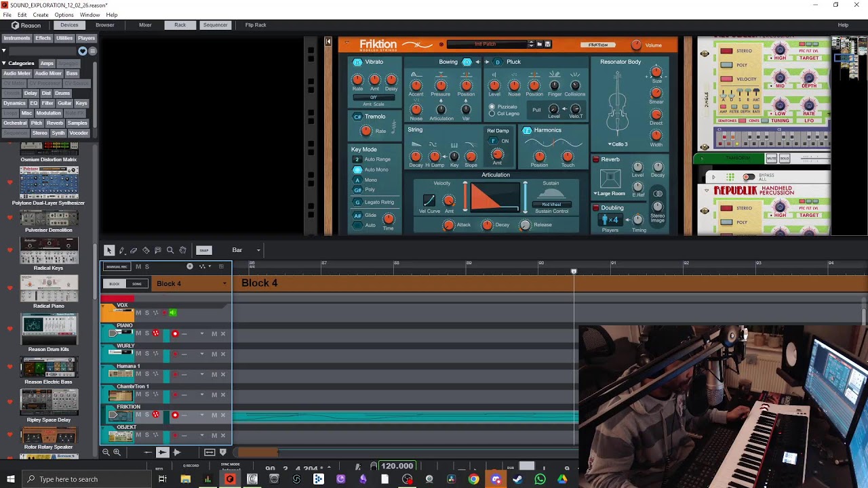Show favorites with the heart icon
Screen dimensions: 868x488
coord(83,51)
